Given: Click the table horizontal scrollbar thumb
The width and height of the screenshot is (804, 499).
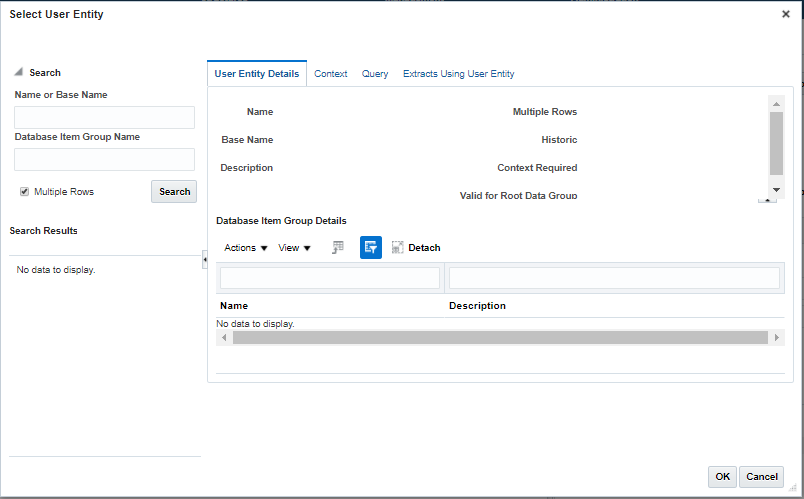Looking at the screenshot, I should point(500,337).
